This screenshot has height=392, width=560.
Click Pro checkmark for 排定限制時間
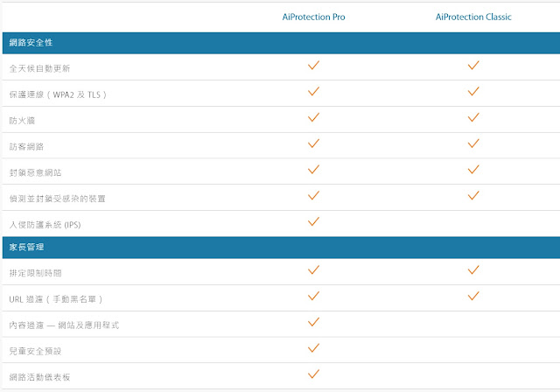pyautogui.click(x=313, y=269)
